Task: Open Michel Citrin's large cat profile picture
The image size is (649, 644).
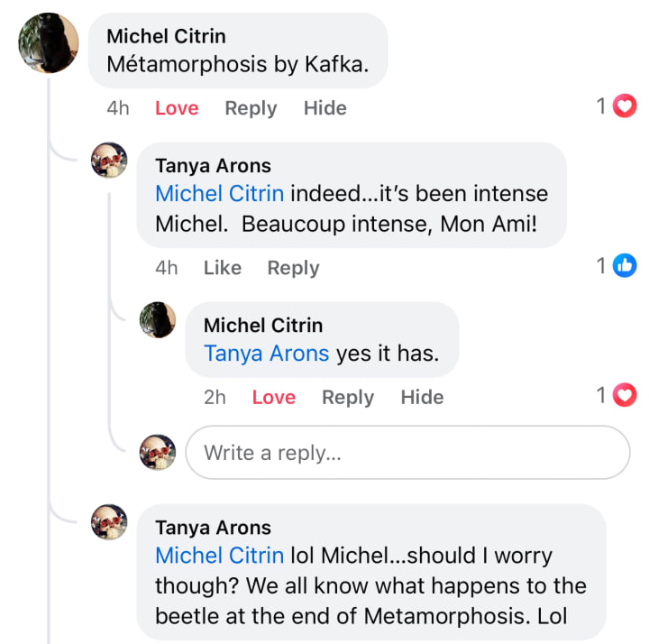Action: (49, 43)
